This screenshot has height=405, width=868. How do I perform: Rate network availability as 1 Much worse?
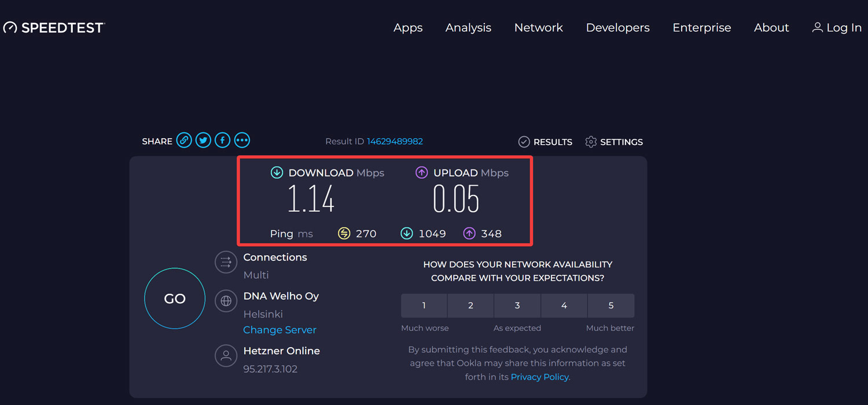coord(424,305)
